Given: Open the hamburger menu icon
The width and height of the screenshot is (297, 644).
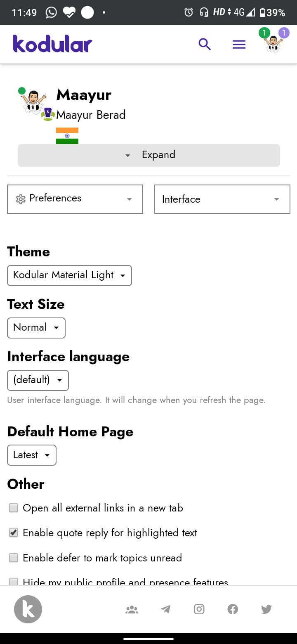Looking at the screenshot, I should click(x=239, y=44).
